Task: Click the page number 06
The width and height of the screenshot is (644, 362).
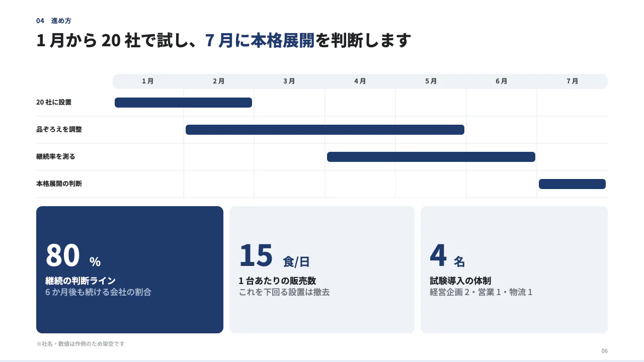Action: (x=604, y=351)
